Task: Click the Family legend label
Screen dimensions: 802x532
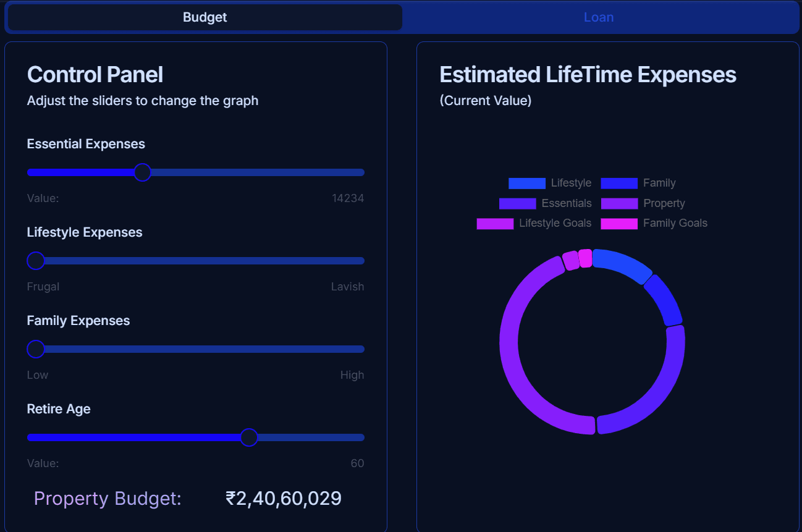Action: [x=659, y=184]
